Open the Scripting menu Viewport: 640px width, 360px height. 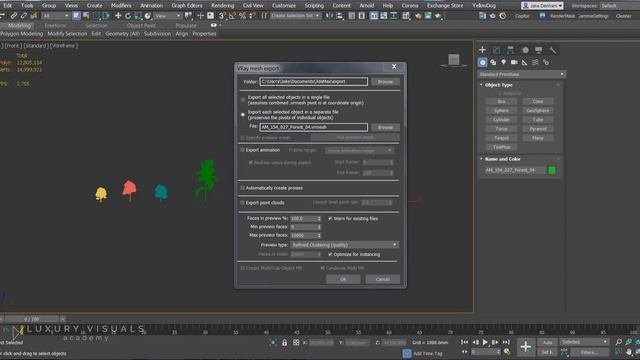click(x=314, y=6)
